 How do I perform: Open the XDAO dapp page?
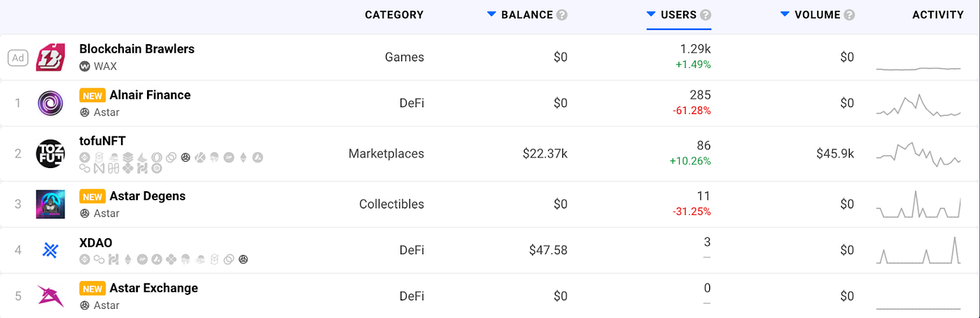96,243
